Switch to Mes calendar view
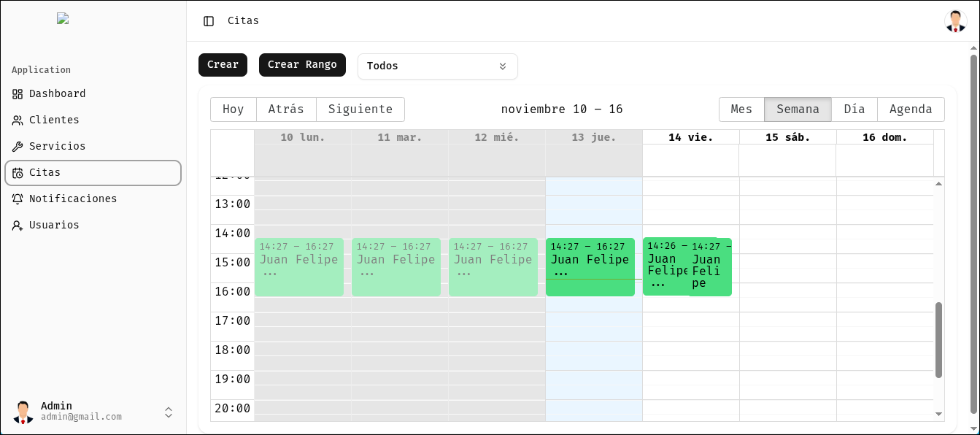The height and width of the screenshot is (435, 980). 741,109
